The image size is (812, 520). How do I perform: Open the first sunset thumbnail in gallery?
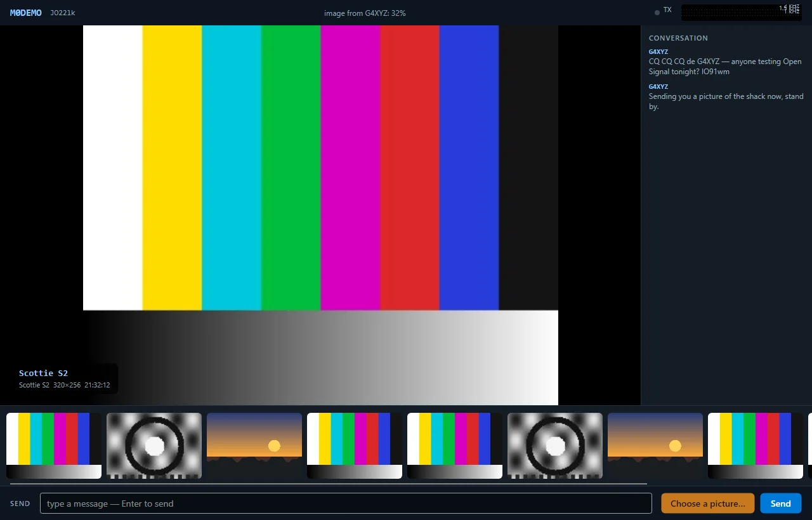[254, 446]
